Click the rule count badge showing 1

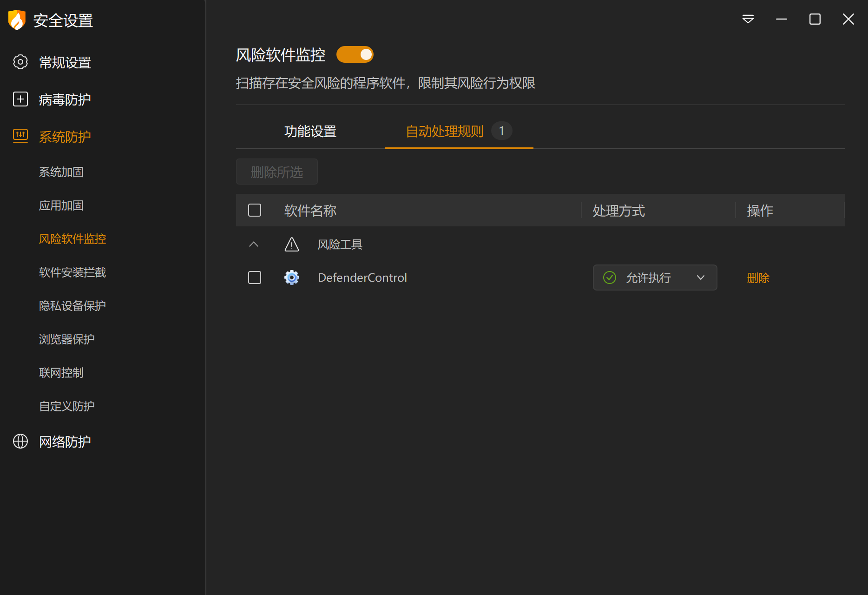[502, 131]
